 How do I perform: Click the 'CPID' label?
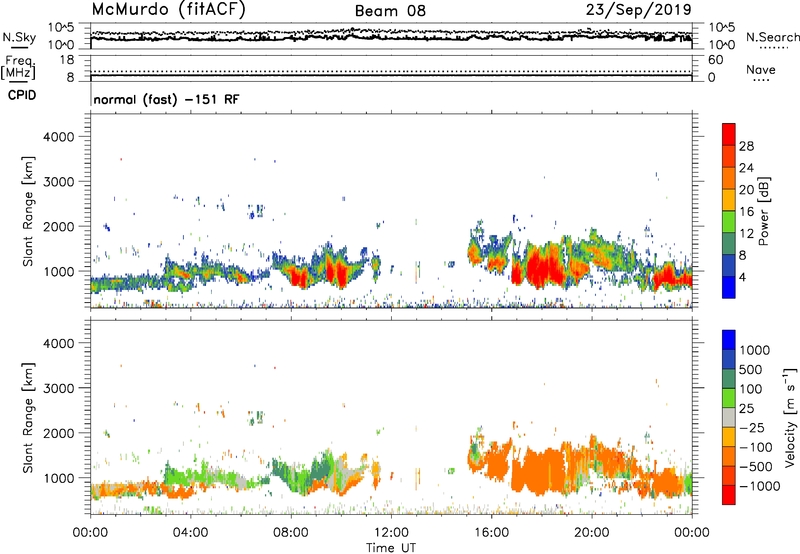22,95
